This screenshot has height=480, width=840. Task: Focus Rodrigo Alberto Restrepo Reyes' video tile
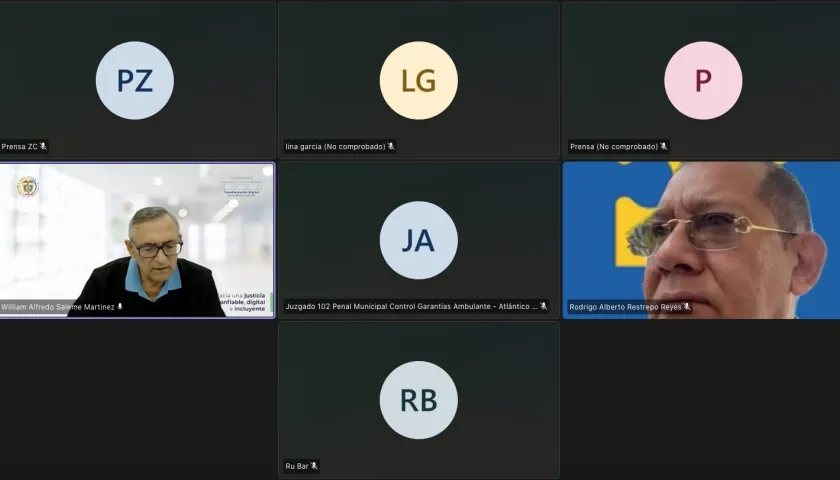point(701,240)
